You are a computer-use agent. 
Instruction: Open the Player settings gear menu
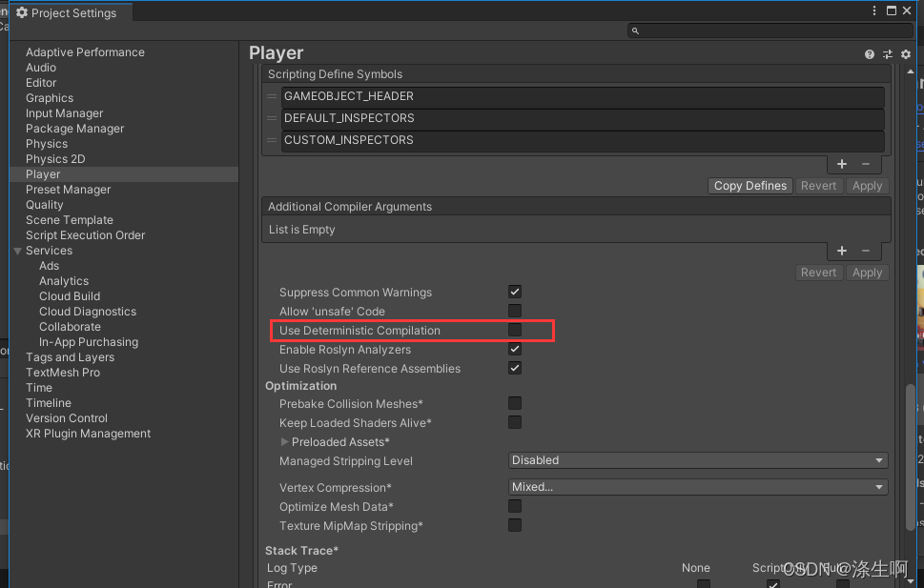click(x=906, y=54)
